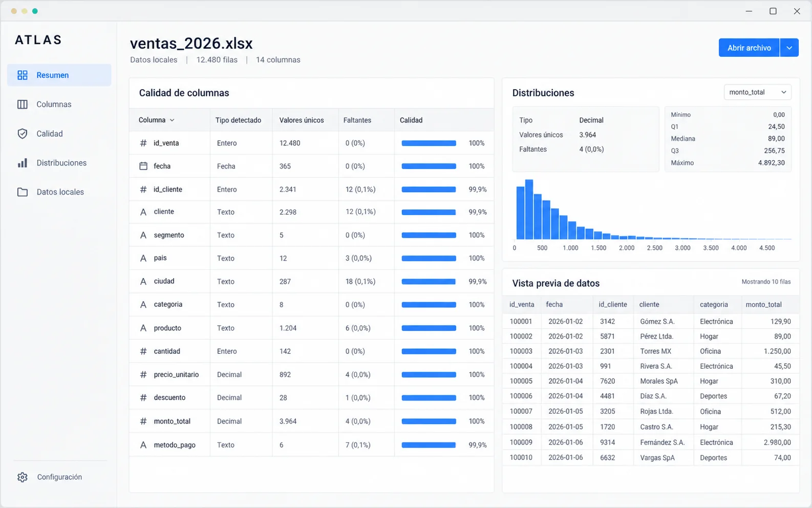The image size is (812, 508).
Task: Click the 2.980,00 monto_total value
Action: (777, 442)
